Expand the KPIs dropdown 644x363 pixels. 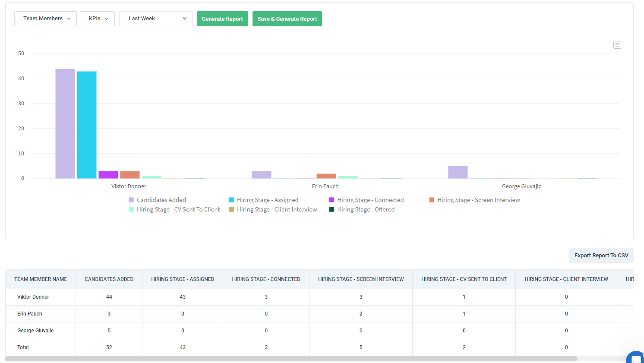point(97,19)
